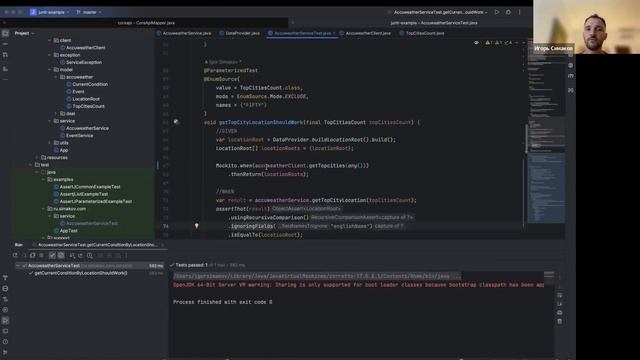The height and width of the screenshot is (360, 640).
Task: Click Import tests history icon
Action: click(80, 256)
